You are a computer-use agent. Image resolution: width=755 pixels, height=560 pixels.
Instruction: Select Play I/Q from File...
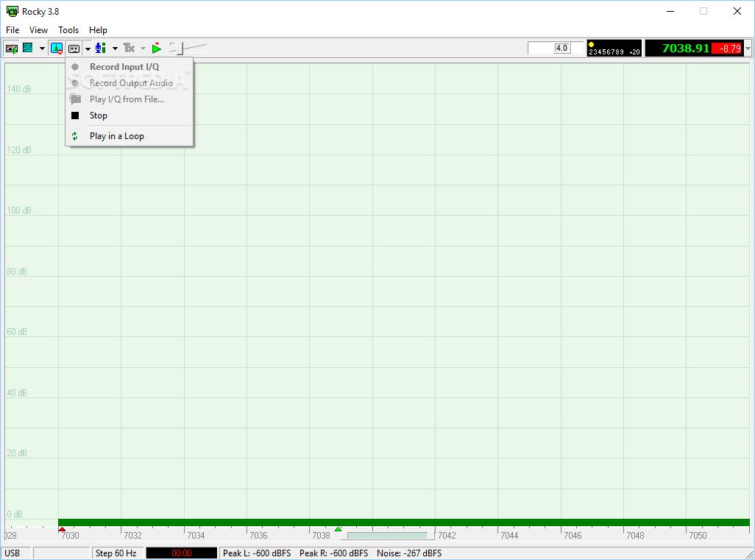[x=130, y=99]
